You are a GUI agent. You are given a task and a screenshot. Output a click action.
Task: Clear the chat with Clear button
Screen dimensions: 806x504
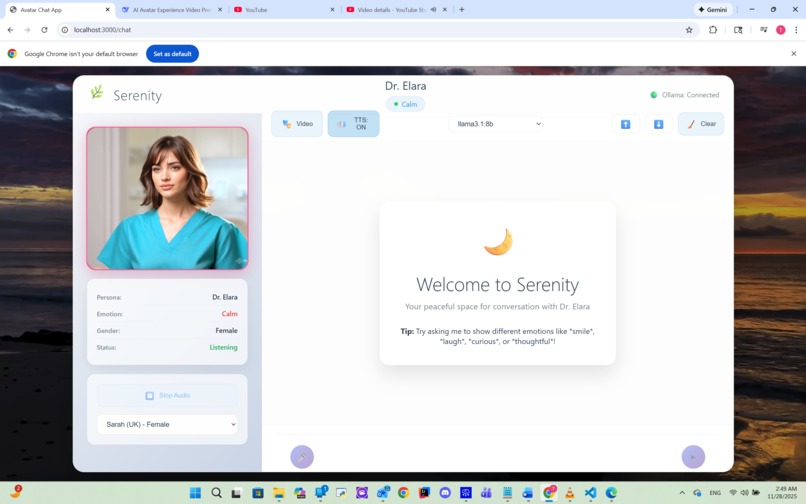click(701, 124)
